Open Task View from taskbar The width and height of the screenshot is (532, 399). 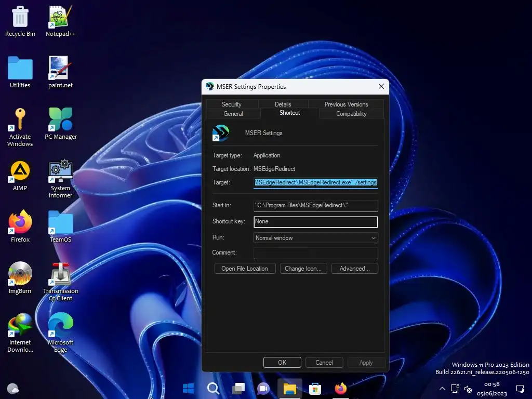pos(238,388)
